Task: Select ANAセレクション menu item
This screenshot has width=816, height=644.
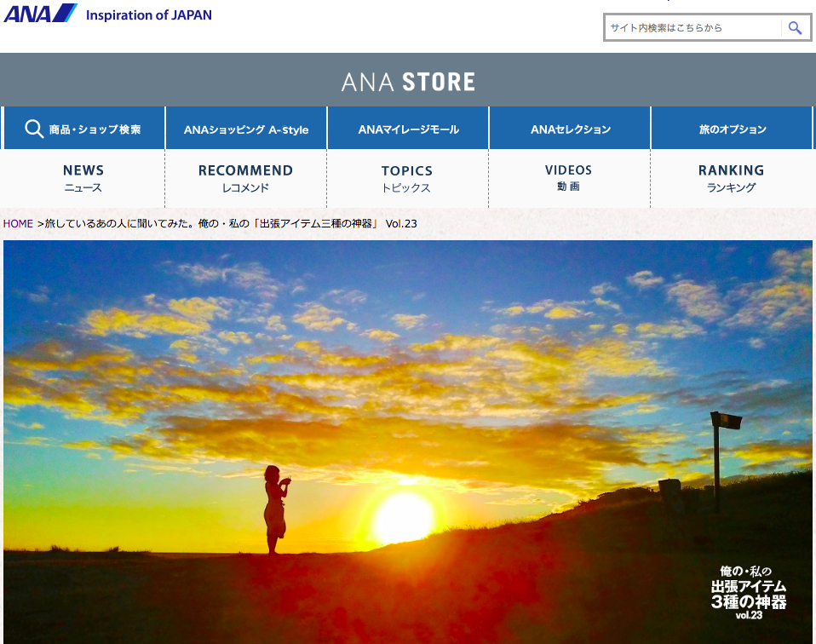Action: pos(571,129)
